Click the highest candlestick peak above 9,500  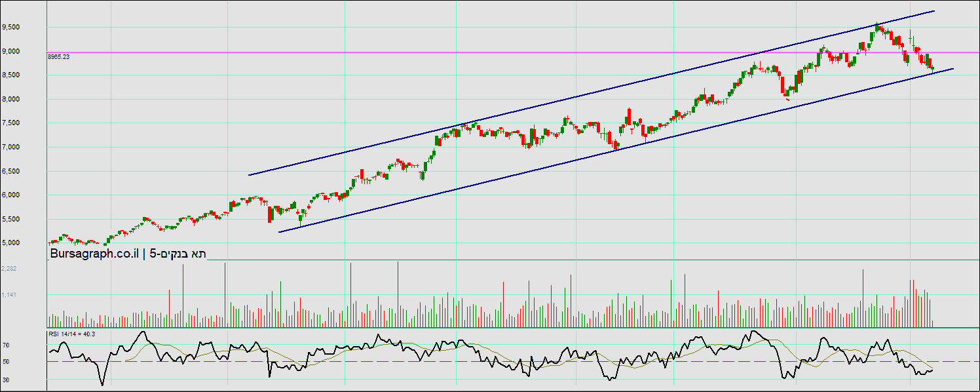pos(876,27)
